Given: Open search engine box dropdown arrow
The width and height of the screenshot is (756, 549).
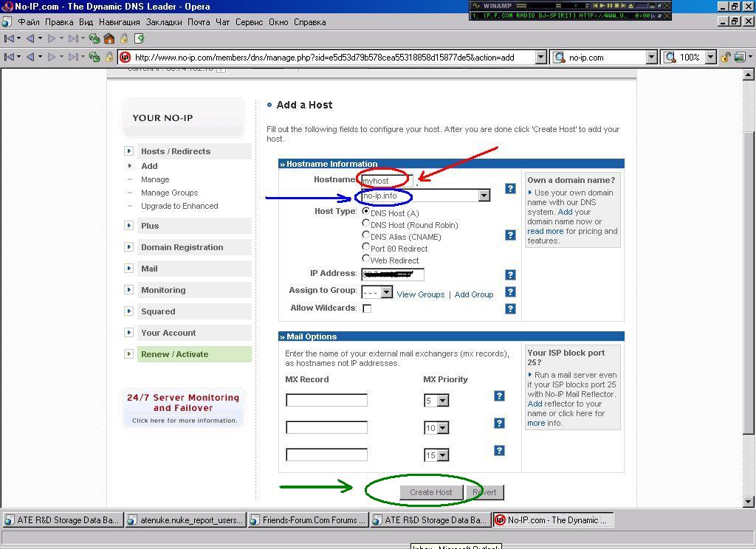Looking at the screenshot, I should (x=652, y=58).
